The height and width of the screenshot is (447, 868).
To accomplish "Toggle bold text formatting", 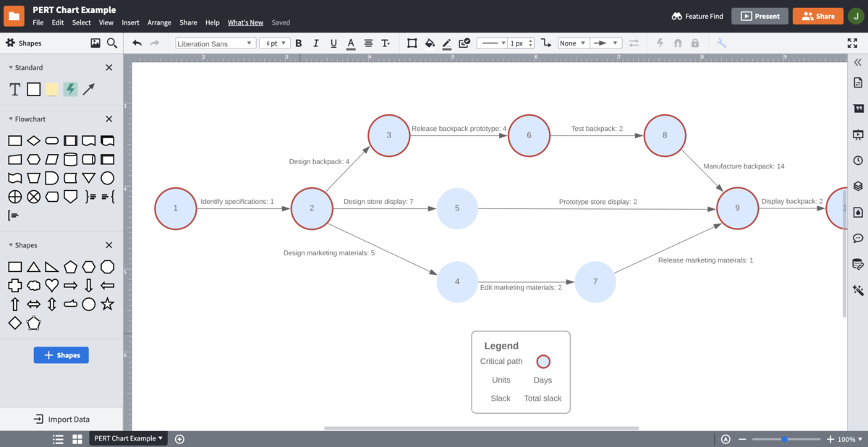I will point(298,43).
